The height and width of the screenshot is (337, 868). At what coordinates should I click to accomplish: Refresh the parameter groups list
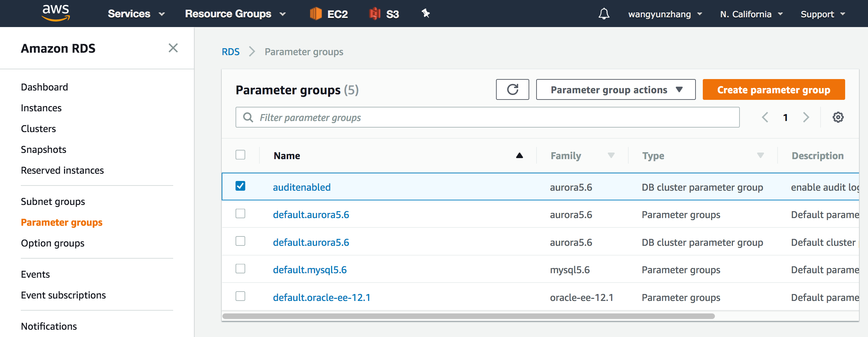513,89
